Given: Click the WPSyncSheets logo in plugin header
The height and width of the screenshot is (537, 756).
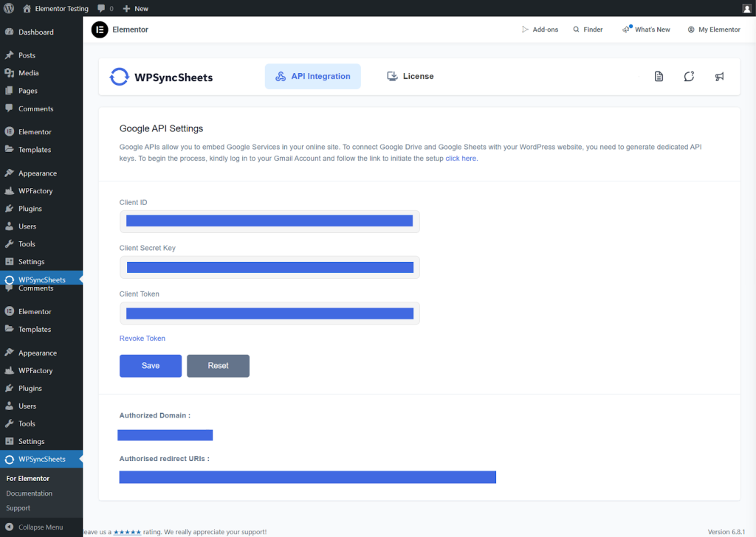Looking at the screenshot, I should (x=162, y=77).
